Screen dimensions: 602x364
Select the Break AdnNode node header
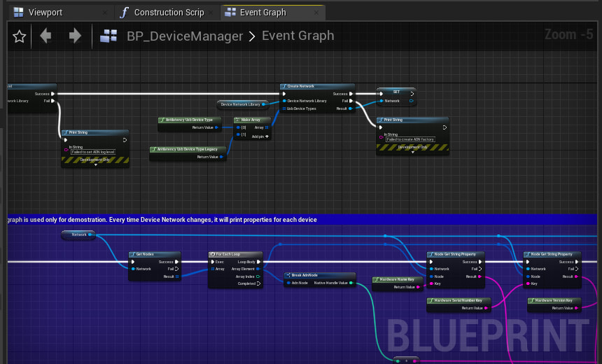pyautogui.click(x=320, y=275)
